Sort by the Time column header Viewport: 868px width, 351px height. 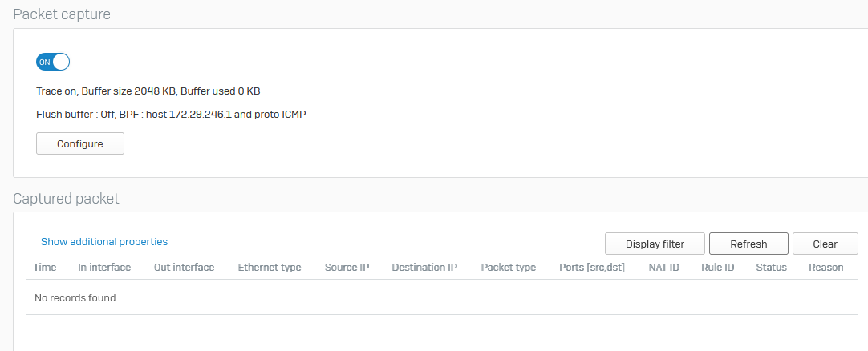(45, 268)
